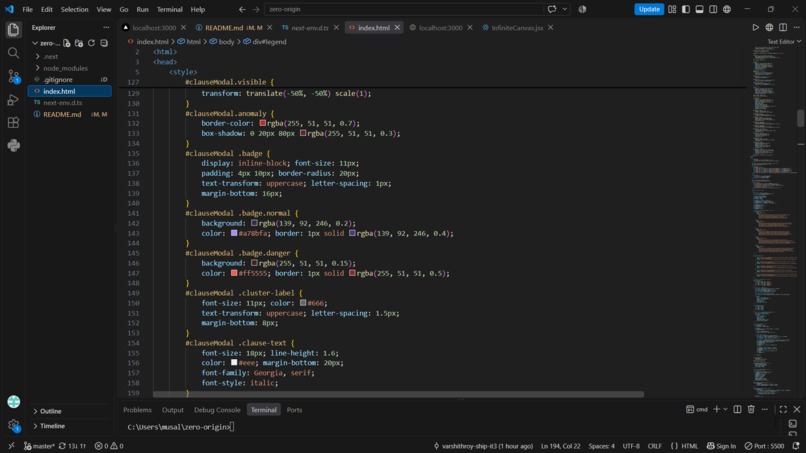
Task: Open the Explorer view in activity bar
Action: coord(13,30)
